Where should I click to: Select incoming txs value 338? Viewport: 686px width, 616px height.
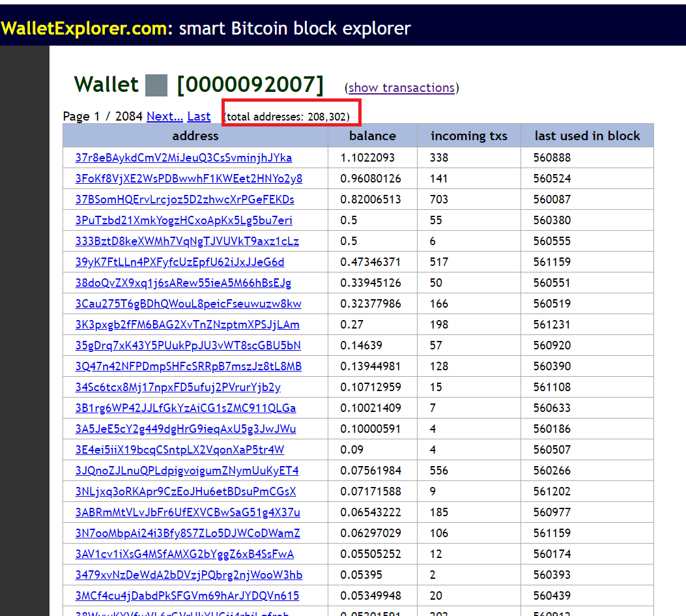coord(439,158)
